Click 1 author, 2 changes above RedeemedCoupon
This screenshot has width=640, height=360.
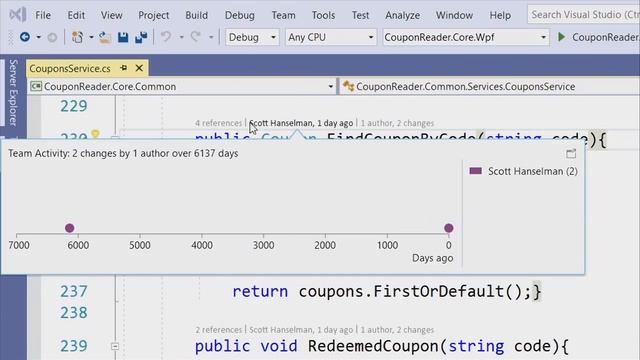click(x=397, y=329)
